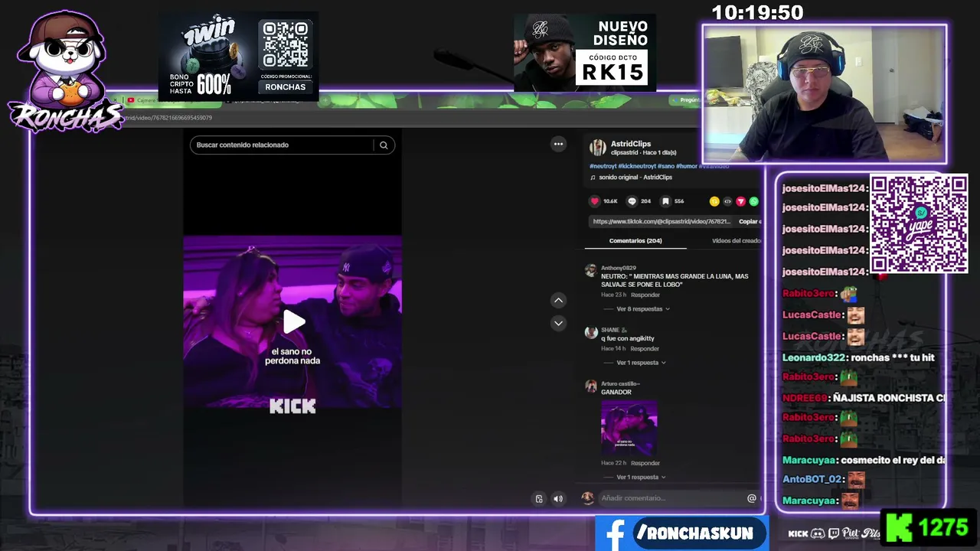Click the yellow repost share icon

pyautogui.click(x=714, y=201)
